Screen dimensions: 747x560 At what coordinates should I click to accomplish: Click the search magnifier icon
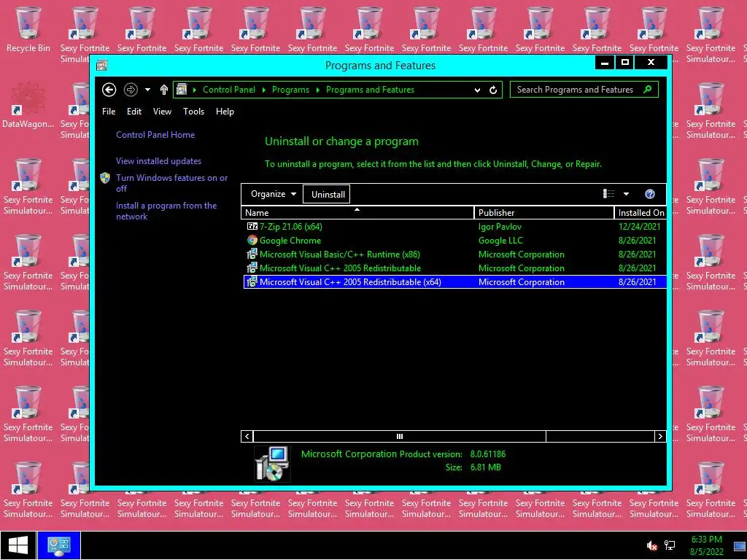point(648,89)
